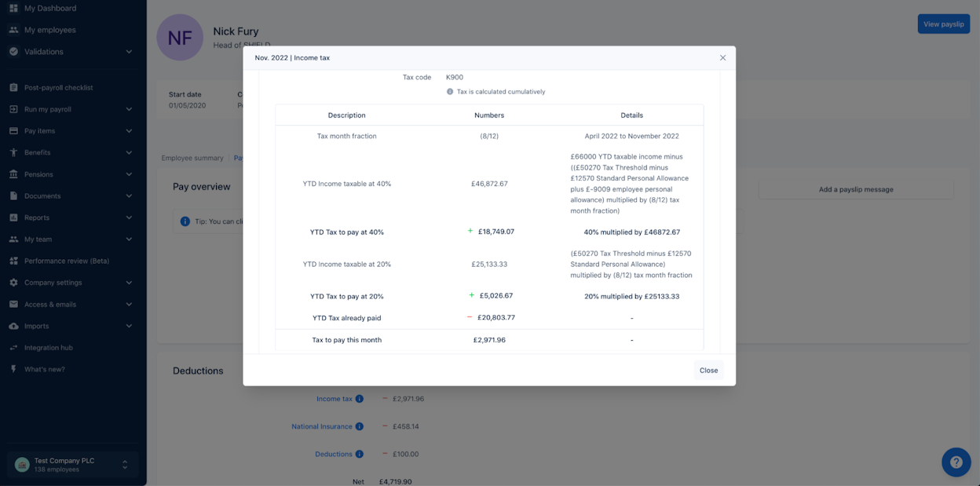Click the Validations checkmark icon
The width and height of the screenshot is (980, 486).
click(13, 52)
